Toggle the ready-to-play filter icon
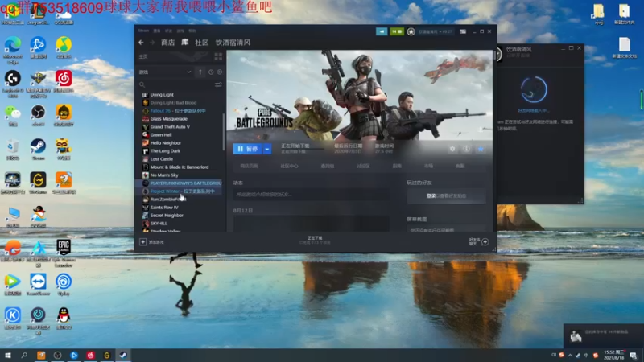The width and height of the screenshot is (644, 362). tap(220, 72)
